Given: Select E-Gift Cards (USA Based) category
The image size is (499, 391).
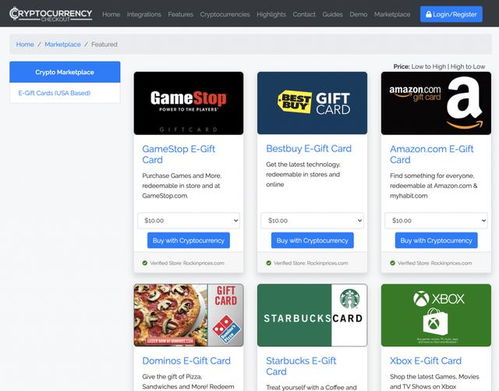Looking at the screenshot, I should [54, 93].
